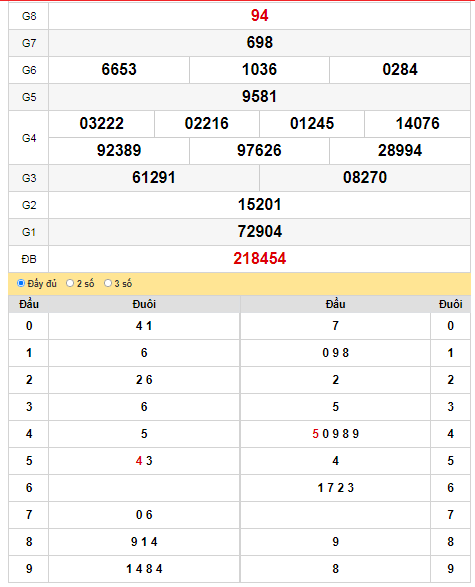475x587 pixels.
Task: Select G4 number 03222
Action: [101, 124]
